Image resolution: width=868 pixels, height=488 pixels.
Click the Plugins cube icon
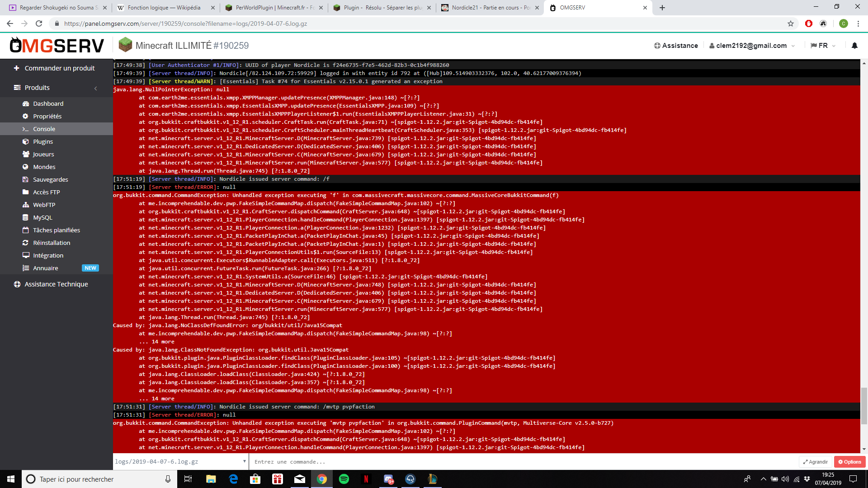[x=26, y=141]
